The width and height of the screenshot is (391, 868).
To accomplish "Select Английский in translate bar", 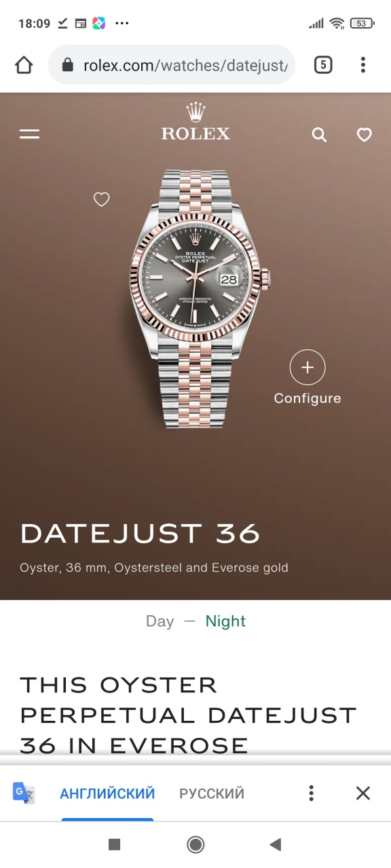I will (107, 793).
